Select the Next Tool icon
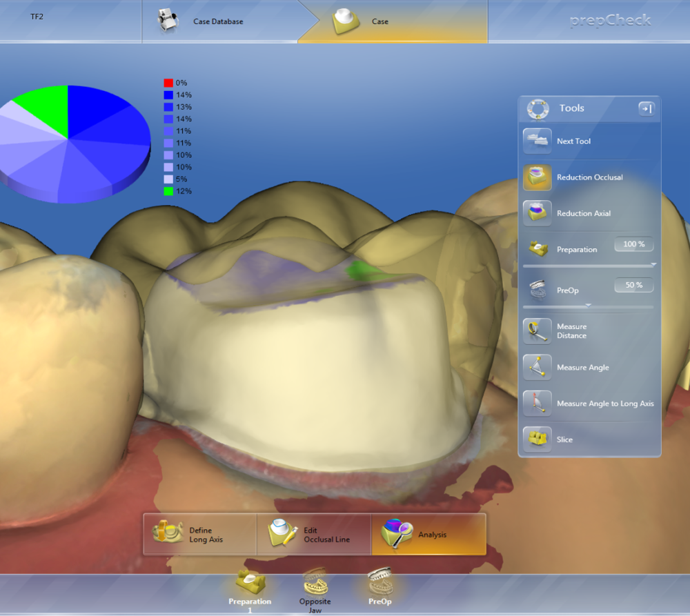 pos(537,141)
